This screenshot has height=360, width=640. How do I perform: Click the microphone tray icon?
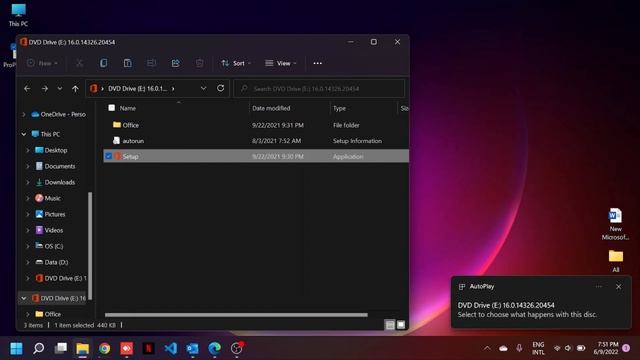click(519, 348)
